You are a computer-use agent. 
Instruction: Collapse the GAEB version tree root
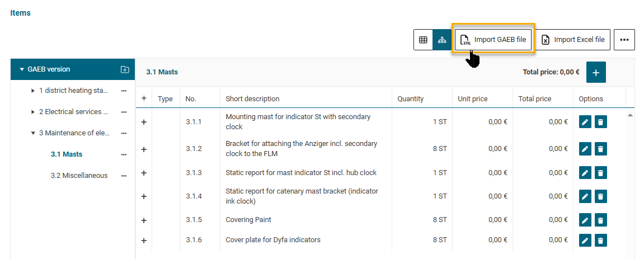[22, 69]
